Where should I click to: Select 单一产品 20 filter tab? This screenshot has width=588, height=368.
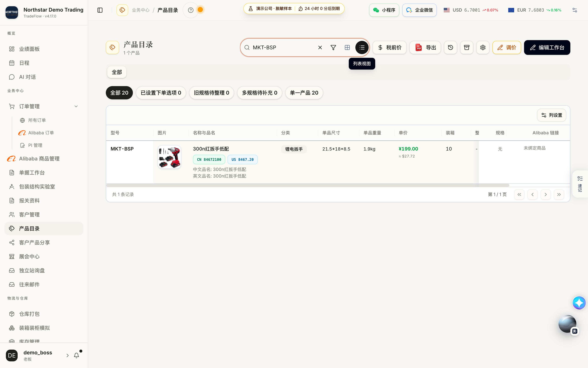304,93
